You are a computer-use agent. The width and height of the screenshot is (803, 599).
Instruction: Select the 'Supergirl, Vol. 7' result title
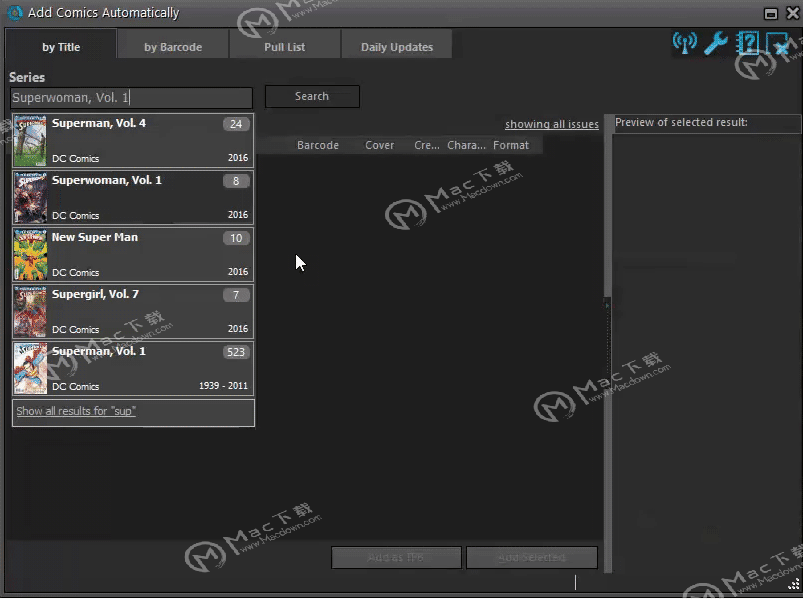[95, 294]
